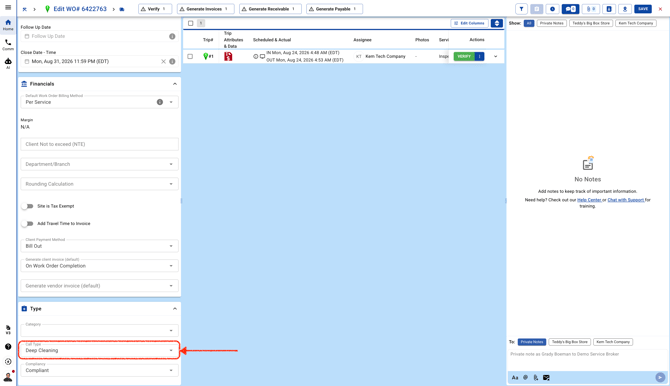The width and height of the screenshot is (670, 386).
Task: Click Generate Payable button
Action: (x=335, y=9)
